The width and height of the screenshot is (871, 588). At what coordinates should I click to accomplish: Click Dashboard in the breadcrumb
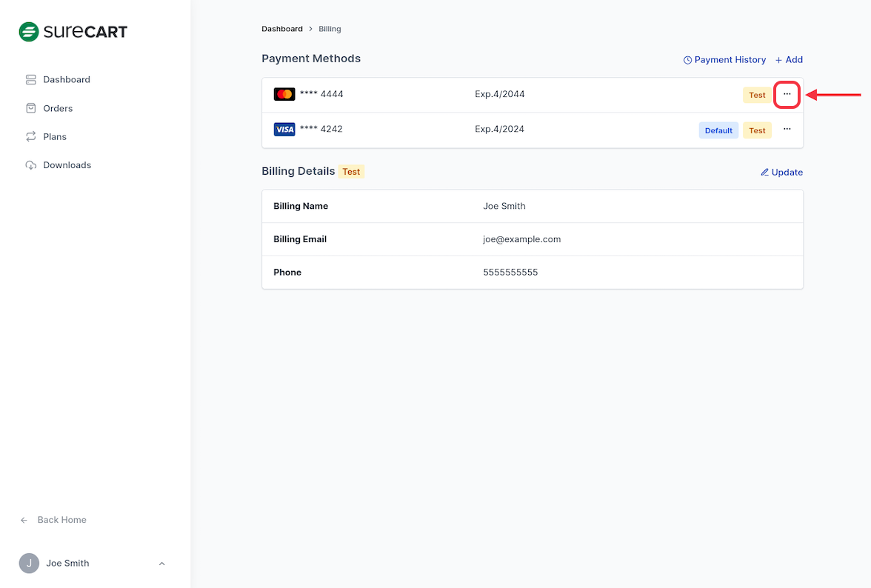[x=281, y=29]
